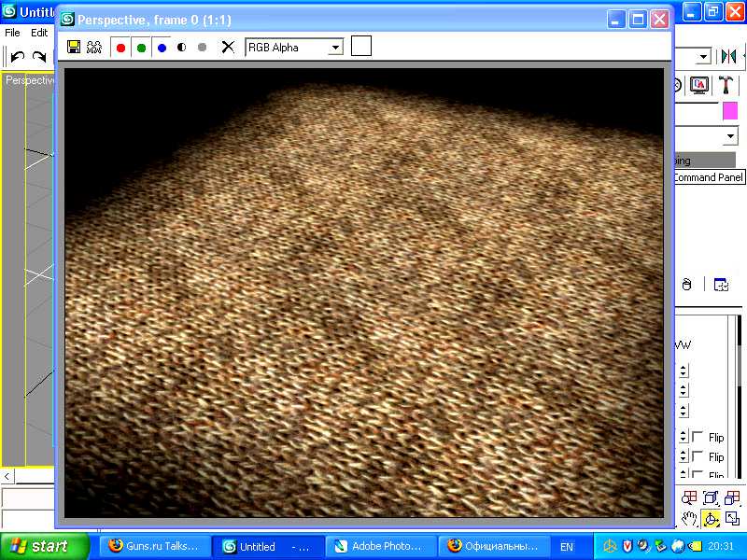Click the Undo arrow
The image size is (747, 560).
(17, 58)
